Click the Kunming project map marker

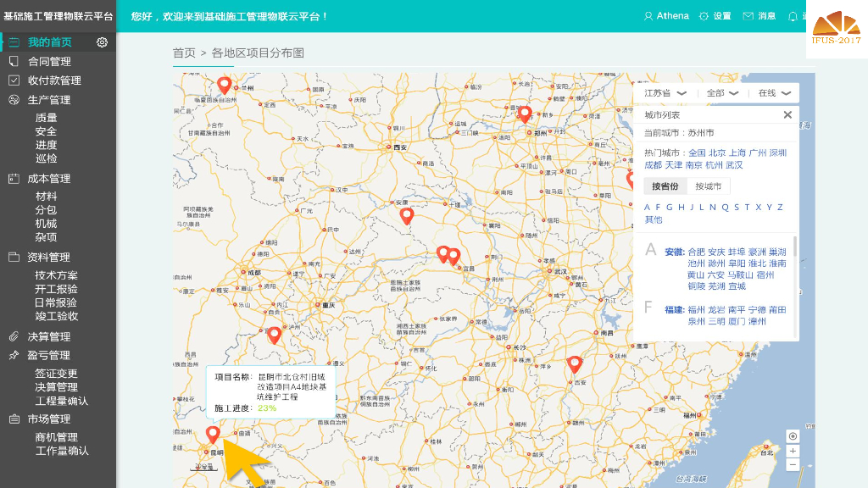coord(214,435)
